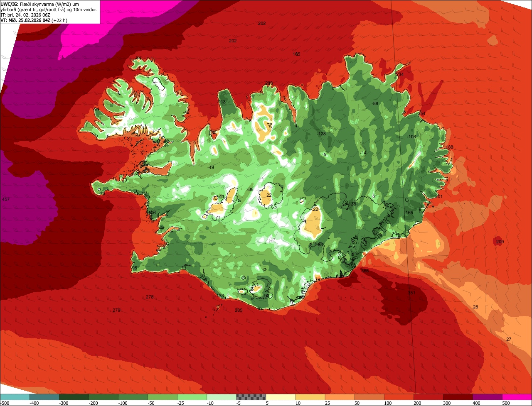This screenshot has height=406, width=532.
Task: Click the '234' value at the northeast coast
Action: [400, 74]
